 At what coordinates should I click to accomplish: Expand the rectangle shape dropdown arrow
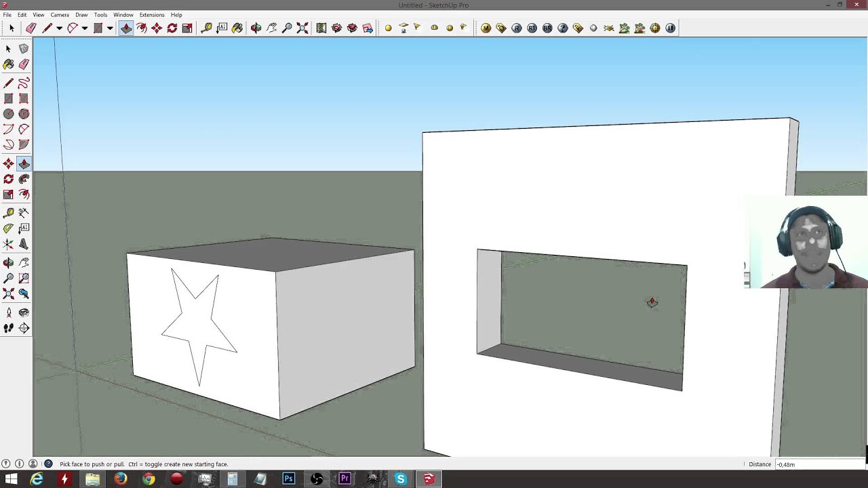(109, 28)
